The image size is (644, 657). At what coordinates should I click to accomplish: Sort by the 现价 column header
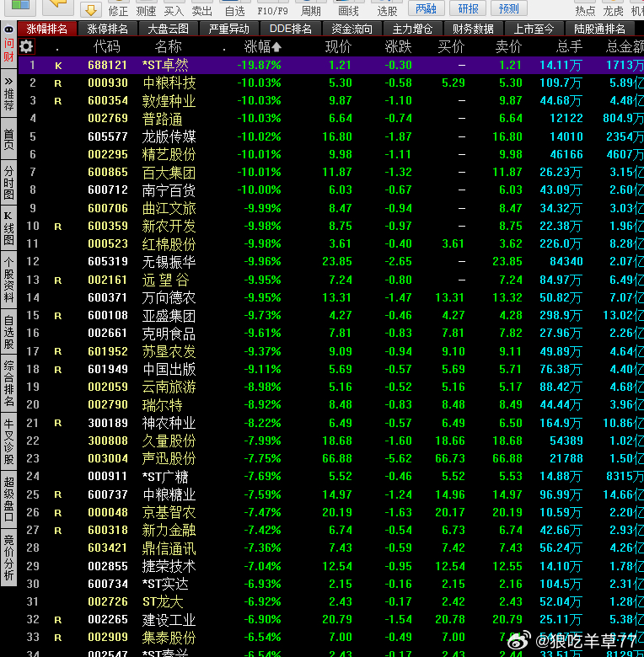[338, 46]
